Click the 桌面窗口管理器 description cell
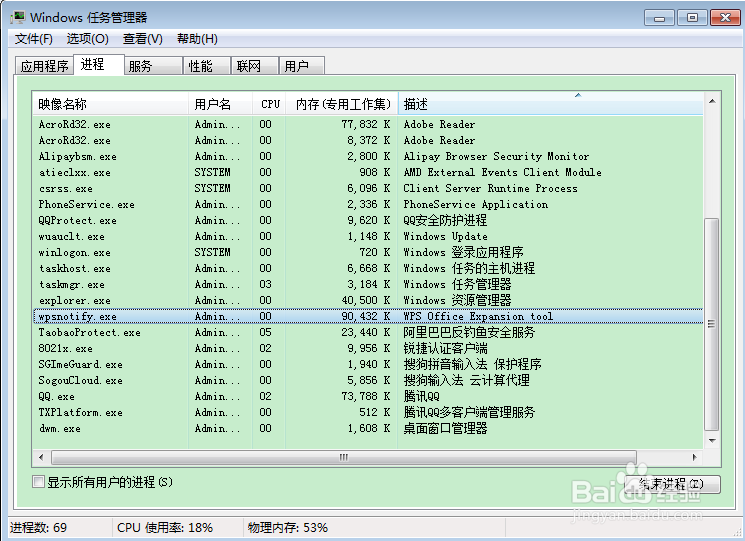 point(445,428)
